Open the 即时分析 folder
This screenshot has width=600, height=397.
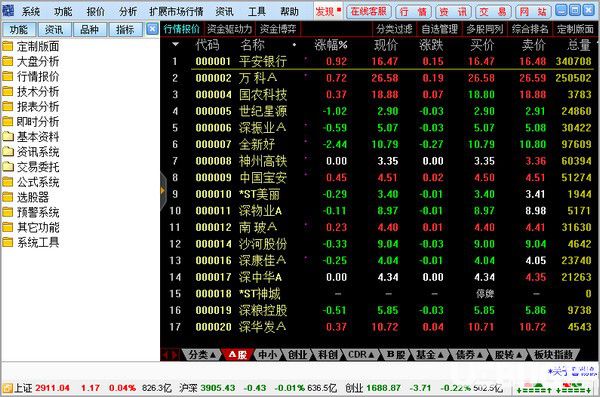[x=31, y=122]
